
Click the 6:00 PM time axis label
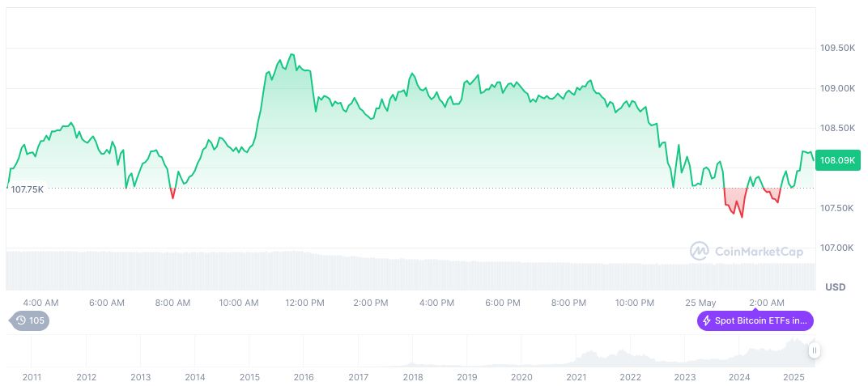[502, 303]
